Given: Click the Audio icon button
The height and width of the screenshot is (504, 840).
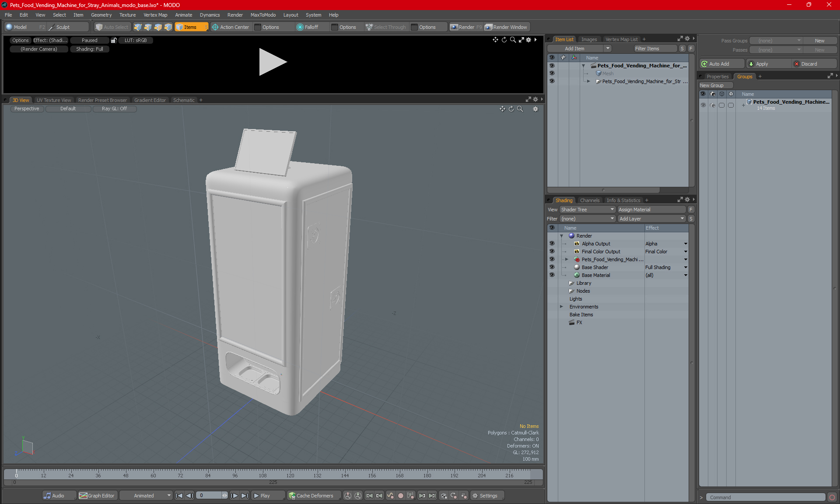Looking at the screenshot, I should (47, 496).
